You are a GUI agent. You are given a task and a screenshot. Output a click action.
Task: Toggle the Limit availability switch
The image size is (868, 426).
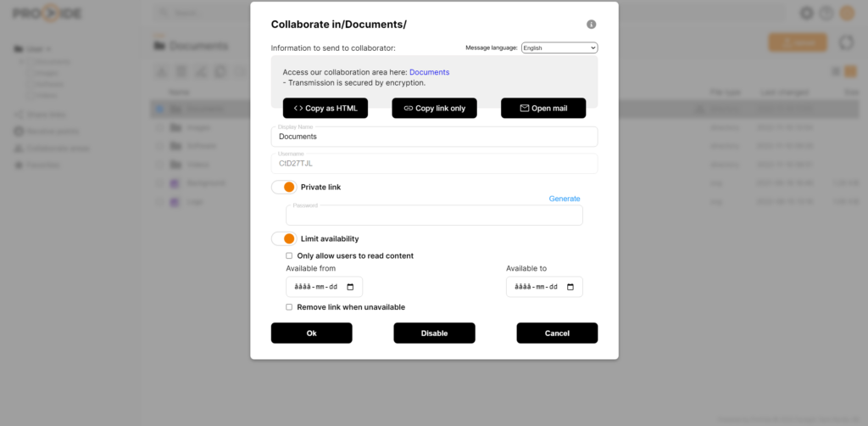coord(284,238)
